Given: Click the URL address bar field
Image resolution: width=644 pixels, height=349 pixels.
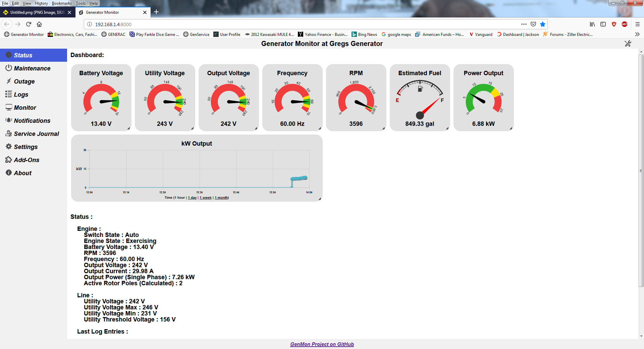Looking at the screenshot, I should [x=302, y=24].
